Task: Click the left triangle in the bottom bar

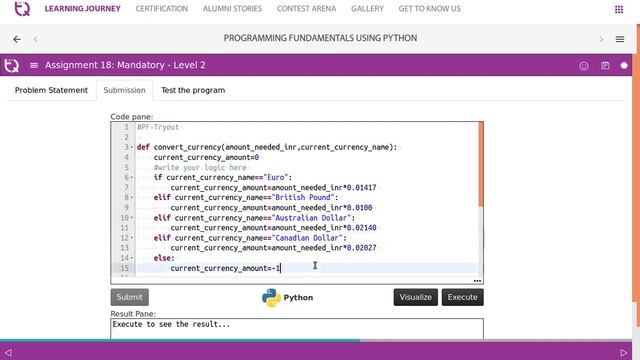Action: (x=8, y=352)
